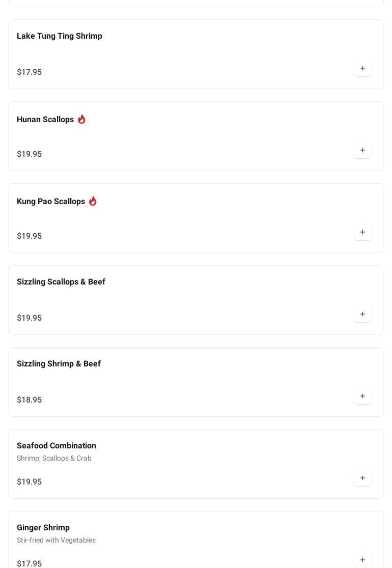Viewport: 392px width, 568px height.
Task: Open Lake Tung Ting Shrimp item title
Action: pyautogui.click(x=60, y=36)
